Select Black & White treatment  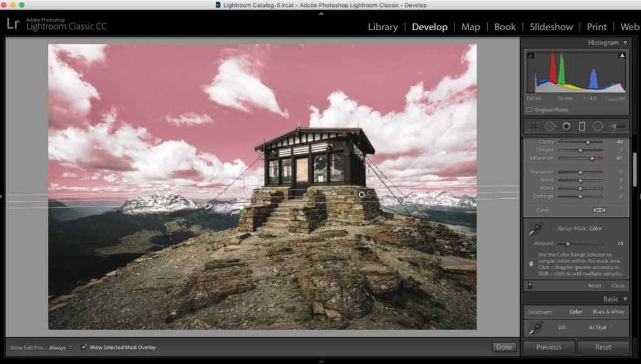click(x=608, y=312)
